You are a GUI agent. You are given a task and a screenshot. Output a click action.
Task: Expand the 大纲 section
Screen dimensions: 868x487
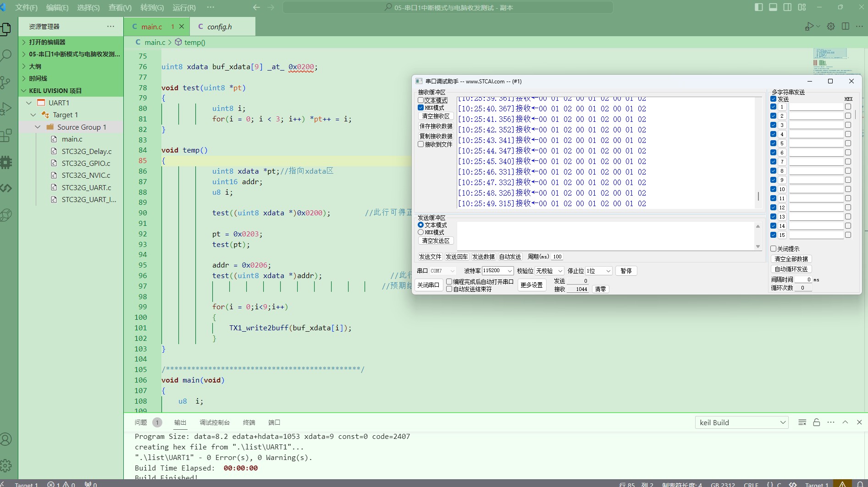(x=71, y=66)
